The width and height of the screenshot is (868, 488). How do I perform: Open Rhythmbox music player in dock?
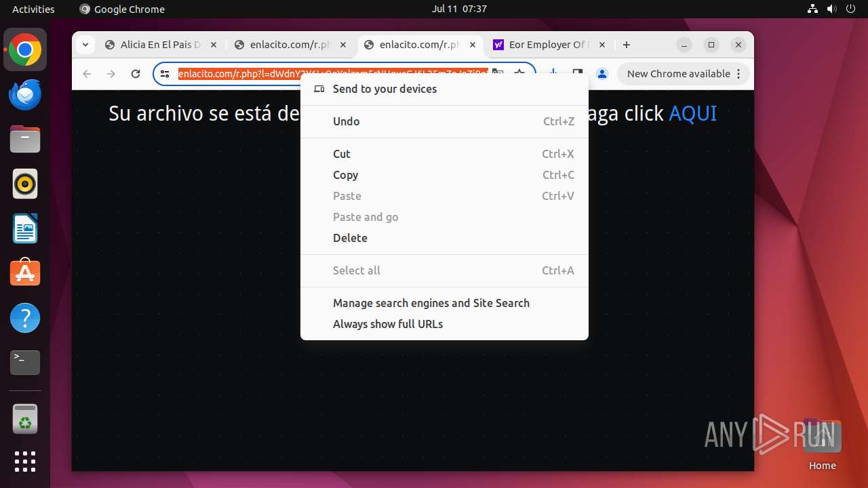25,184
